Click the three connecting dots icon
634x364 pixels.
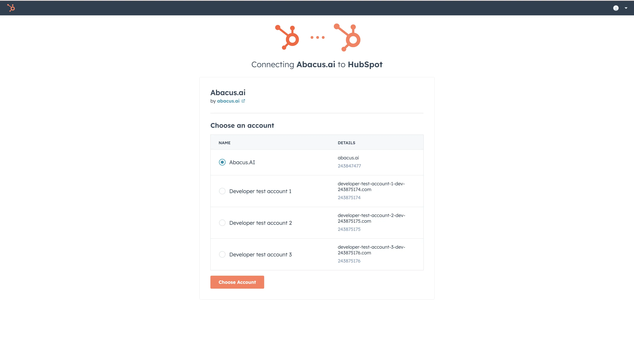click(317, 38)
